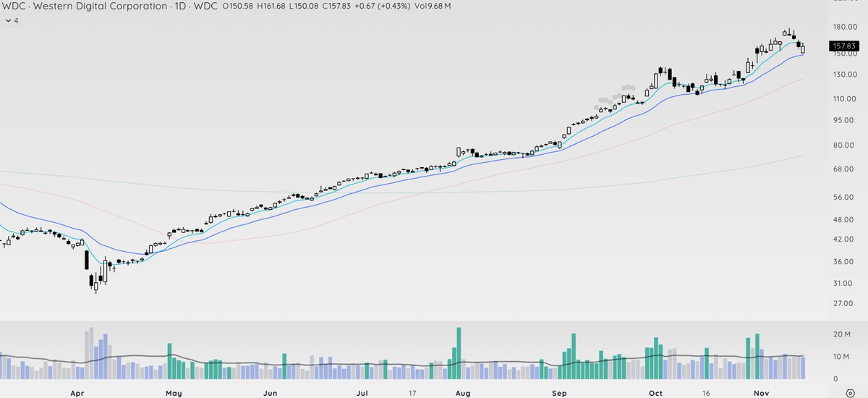Image resolution: width=868 pixels, height=398 pixels.
Task: Click the Oct label on time axis
Action: point(656,394)
